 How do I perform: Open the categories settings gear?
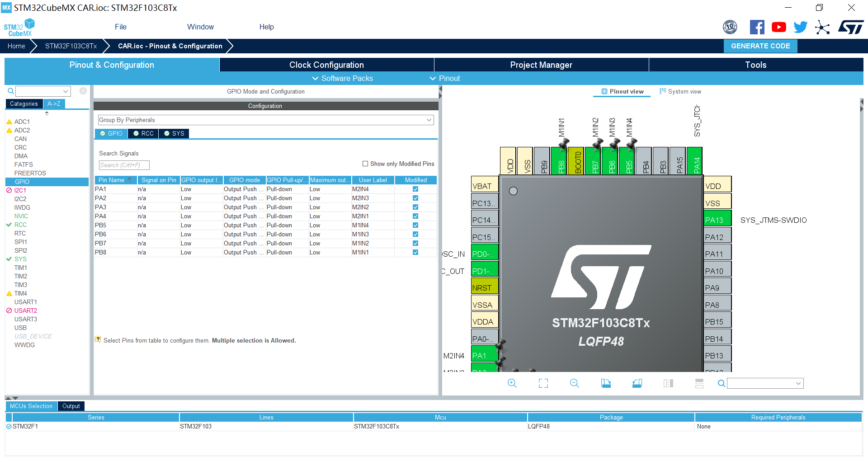(x=83, y=91)
